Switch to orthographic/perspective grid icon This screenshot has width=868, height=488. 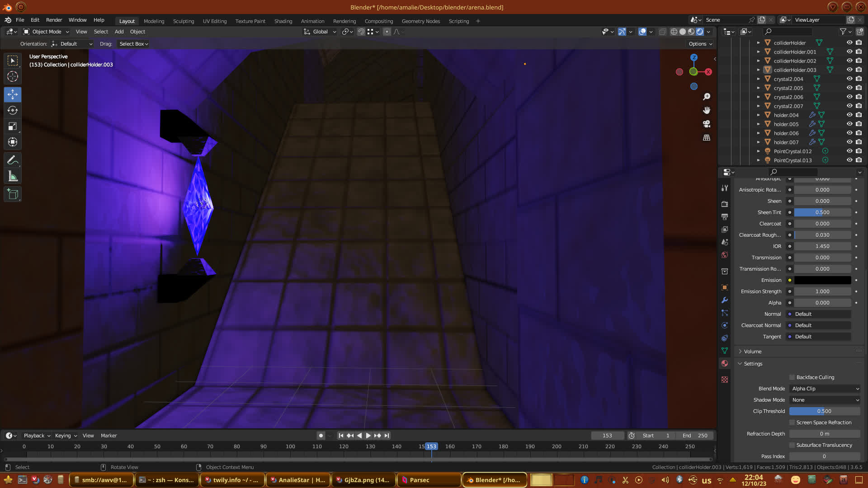point(707,137)
